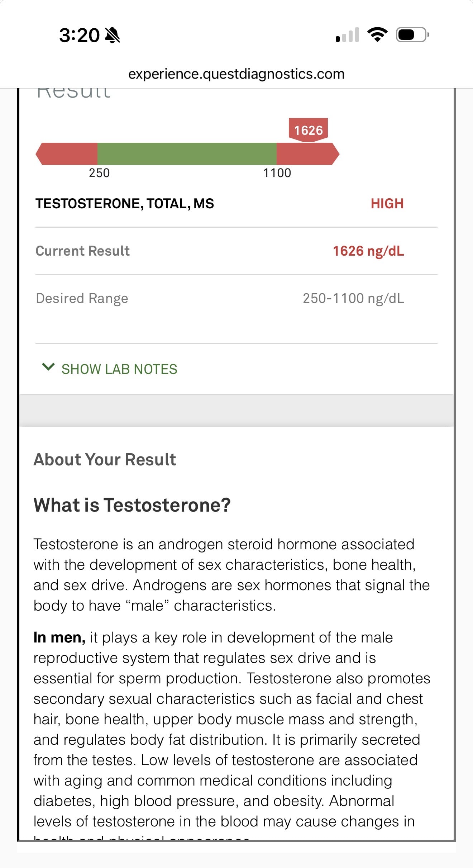This screenshot has width=473, height=868.
Task: Tap the 1100 upper limit label
Action: pos(277,173)
